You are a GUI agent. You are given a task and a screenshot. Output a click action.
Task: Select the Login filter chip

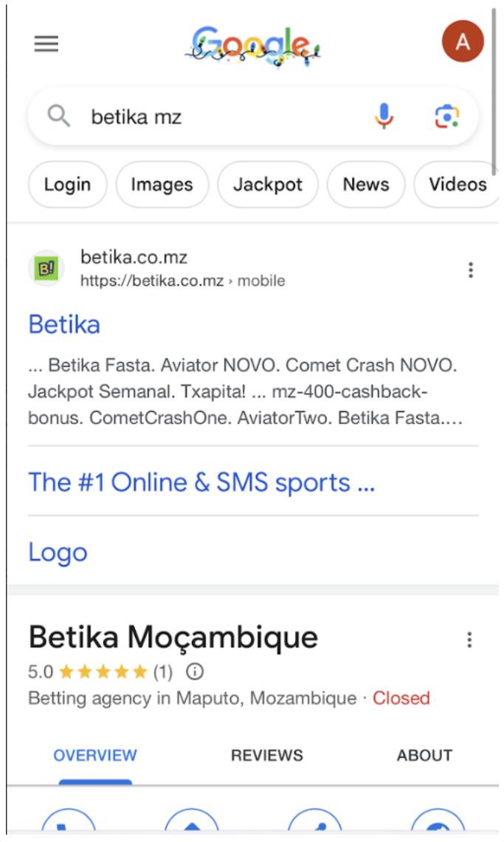tap(67, 185)
